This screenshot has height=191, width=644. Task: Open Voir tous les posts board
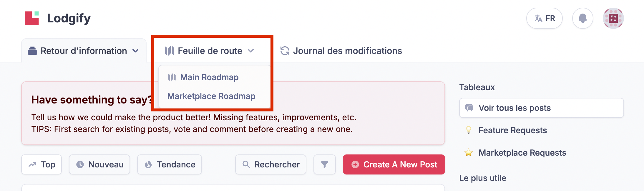tap(541, 108)
